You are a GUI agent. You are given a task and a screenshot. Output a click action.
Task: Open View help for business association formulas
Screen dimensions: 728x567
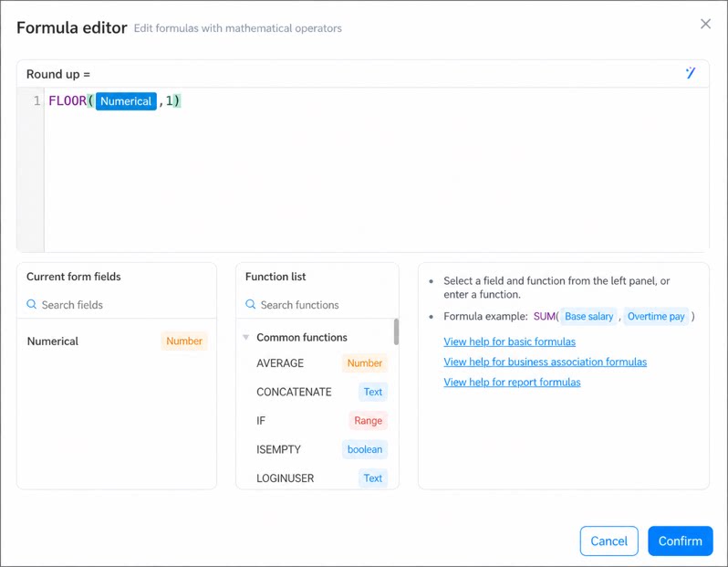pos(545,362)
